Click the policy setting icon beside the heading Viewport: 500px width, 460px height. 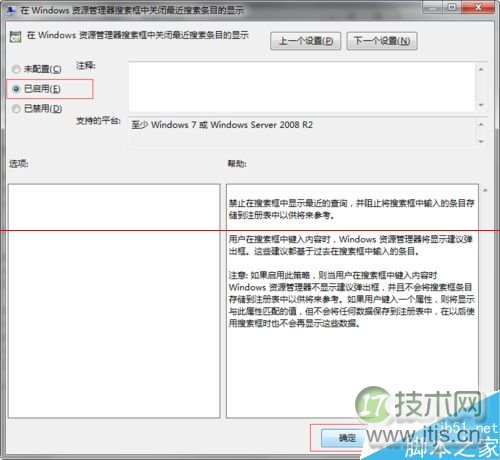(15, 36)
